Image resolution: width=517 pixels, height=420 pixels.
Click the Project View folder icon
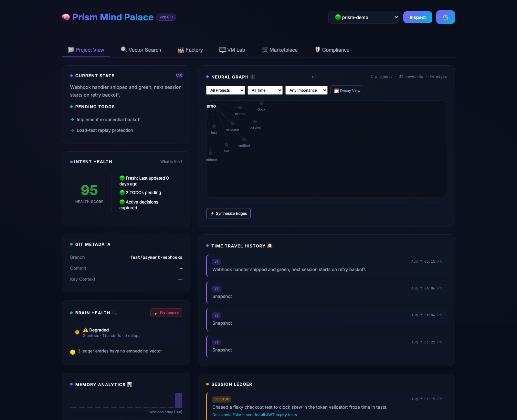click(71, 50)
